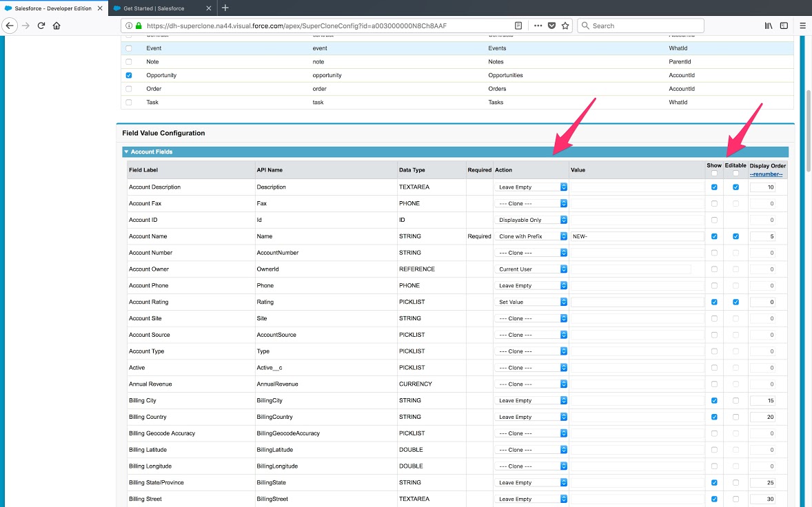
Task: Open Action dropdown for Account Description
Action: pos(532,187)
